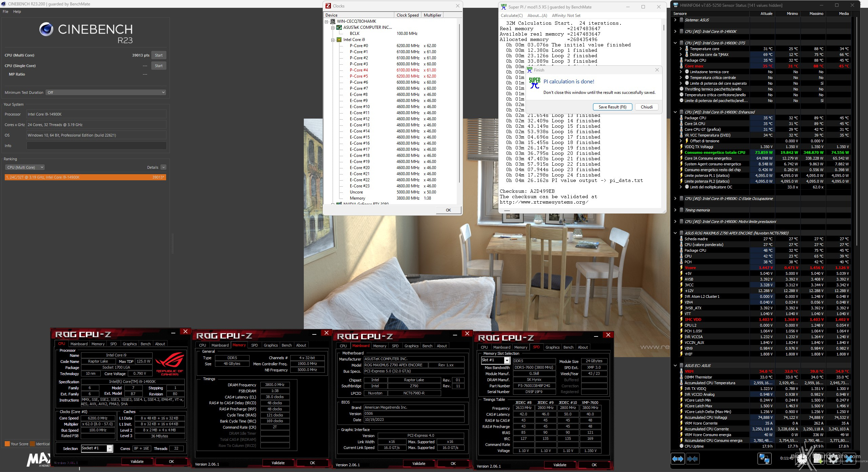868x472 pixels.
Task: Start HWiNFO logging with sheet-plus icon
Action: (817, 459)
